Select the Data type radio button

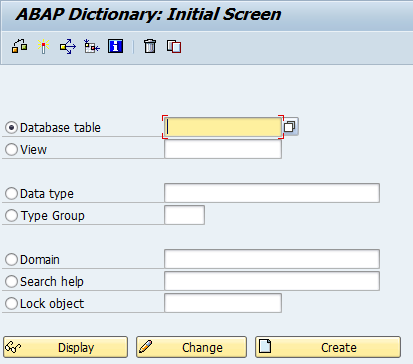(x=11, y=193)
